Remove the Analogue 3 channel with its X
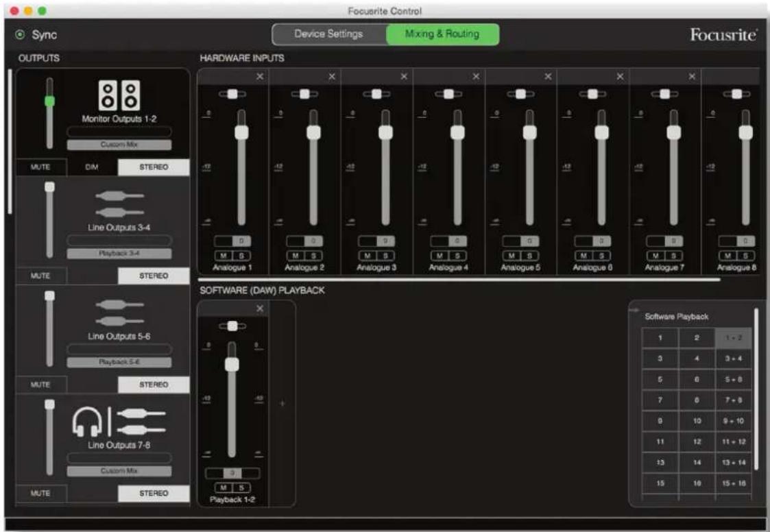This screenshot has width=770, height=532. tap(404, 76)
